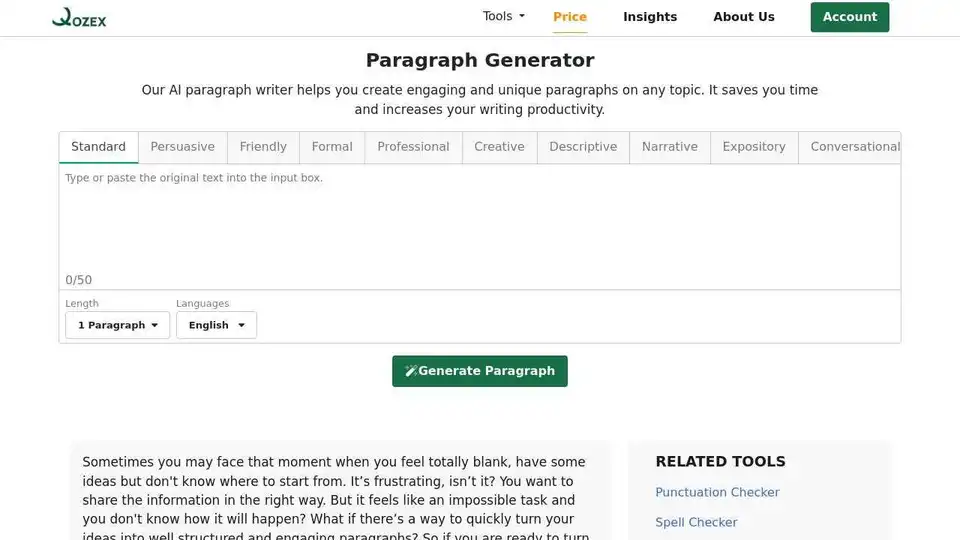
Task: Open the About Us page
Action: click(743, 17)
